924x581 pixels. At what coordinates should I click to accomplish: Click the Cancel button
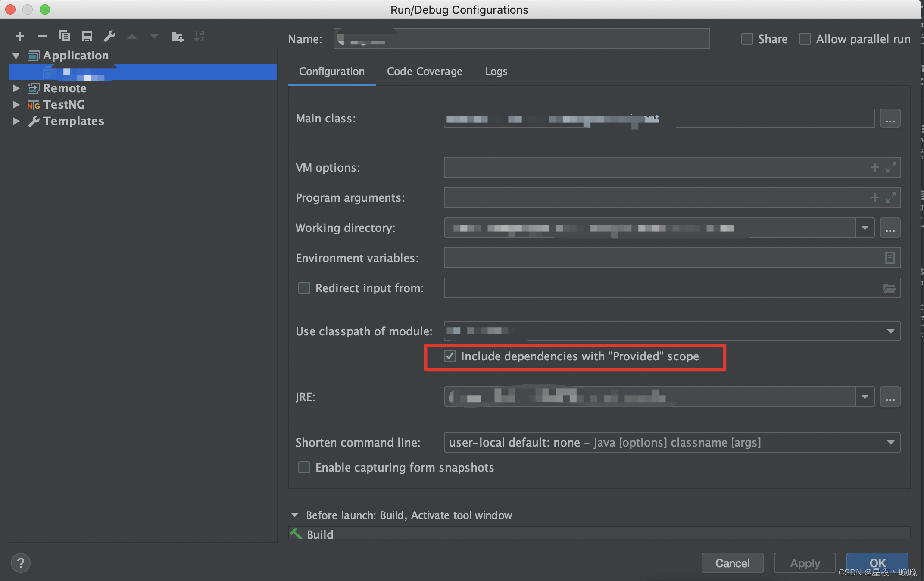click(732, 563)
